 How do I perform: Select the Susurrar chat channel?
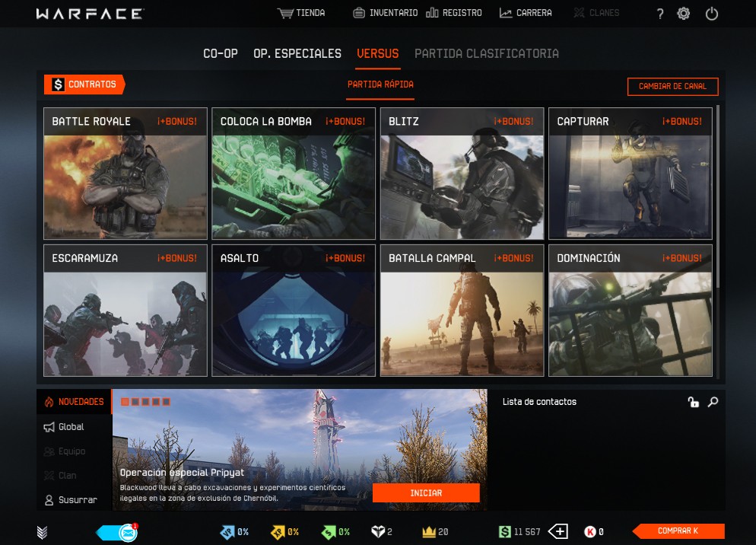point(71,500)
